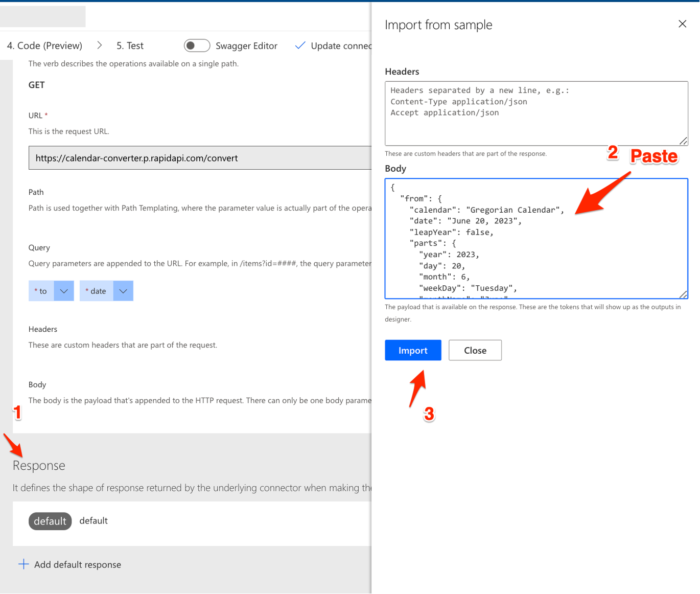This screenshot has width=700, height=594.
Task: Click the chevron on the 'date' query chip
Action: (123, 290)
